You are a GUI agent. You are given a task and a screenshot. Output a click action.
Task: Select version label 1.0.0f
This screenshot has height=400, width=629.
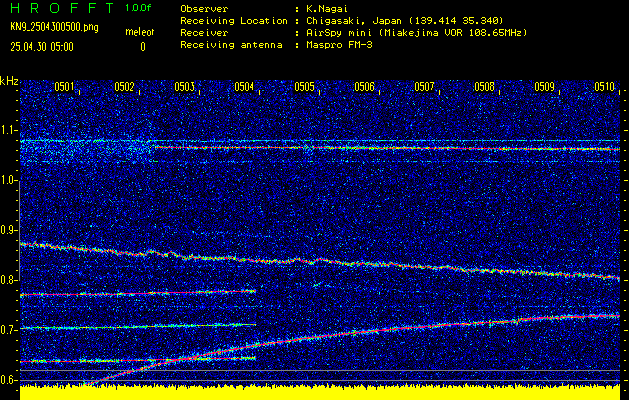(138, 8)
